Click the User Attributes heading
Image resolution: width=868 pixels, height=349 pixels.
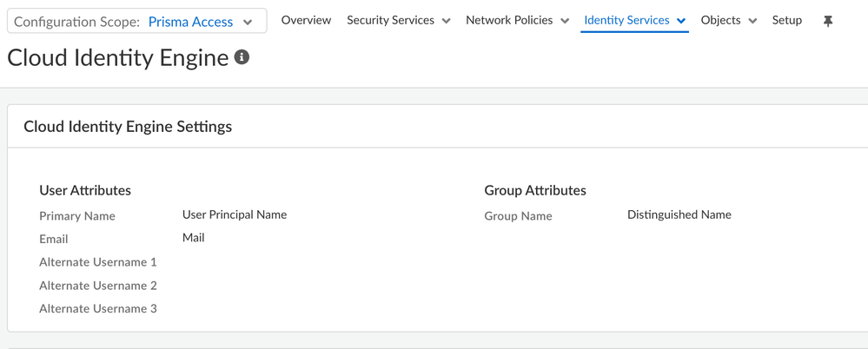[x=85, y=190]
